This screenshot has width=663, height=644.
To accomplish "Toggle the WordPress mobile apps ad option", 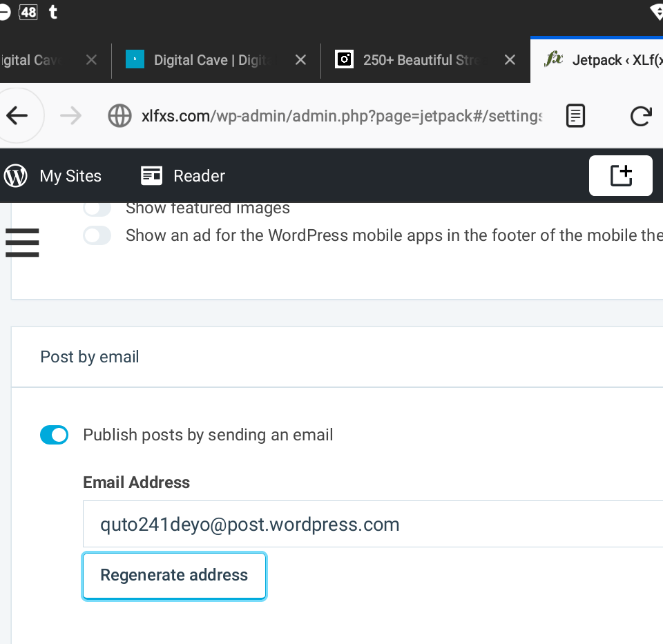I will click(97, 236).
